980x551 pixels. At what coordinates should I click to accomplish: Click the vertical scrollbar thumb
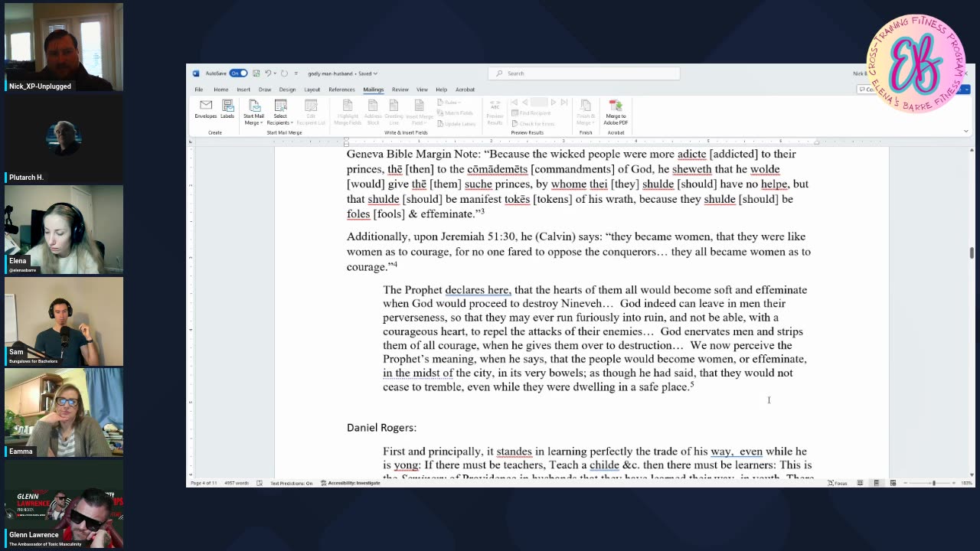(972, 253)
